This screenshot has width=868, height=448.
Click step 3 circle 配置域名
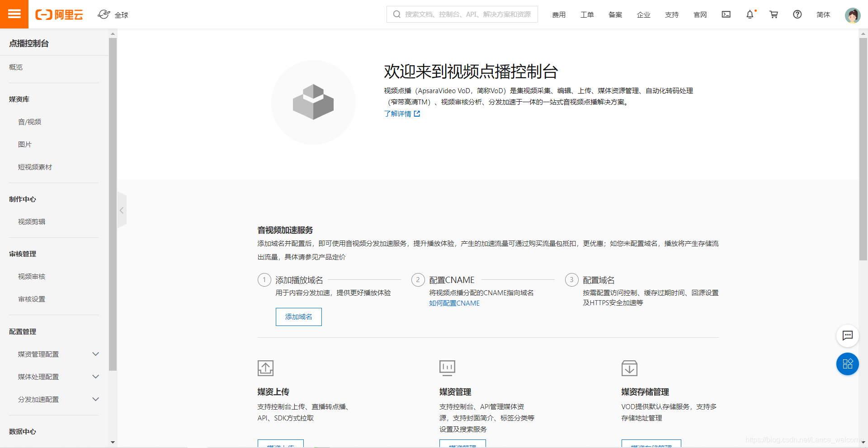click(572, 280)
